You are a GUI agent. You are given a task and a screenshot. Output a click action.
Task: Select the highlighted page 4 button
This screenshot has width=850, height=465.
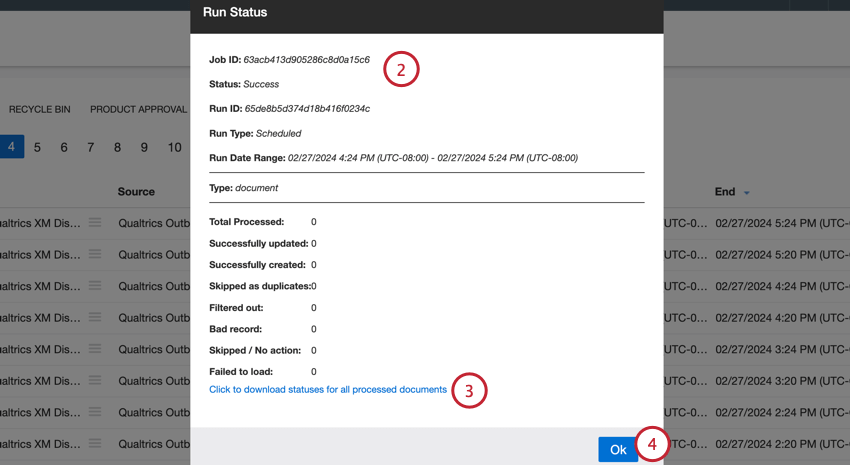(x=11, y=147)
